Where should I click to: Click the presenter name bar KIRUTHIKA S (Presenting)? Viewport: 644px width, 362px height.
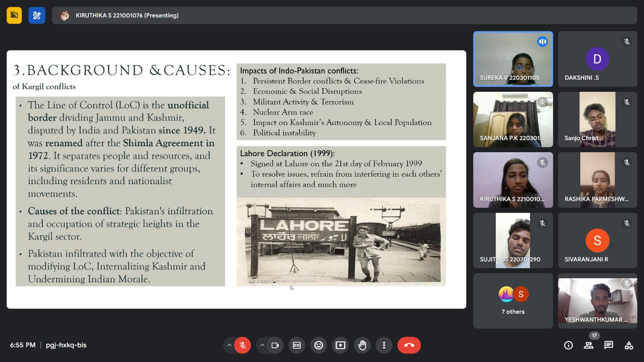coord(344,15)
